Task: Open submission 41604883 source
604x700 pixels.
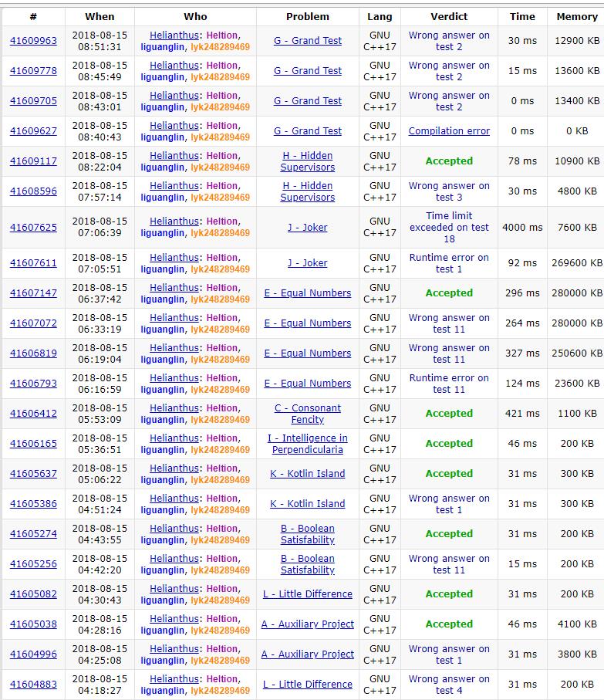Action: 33,685
